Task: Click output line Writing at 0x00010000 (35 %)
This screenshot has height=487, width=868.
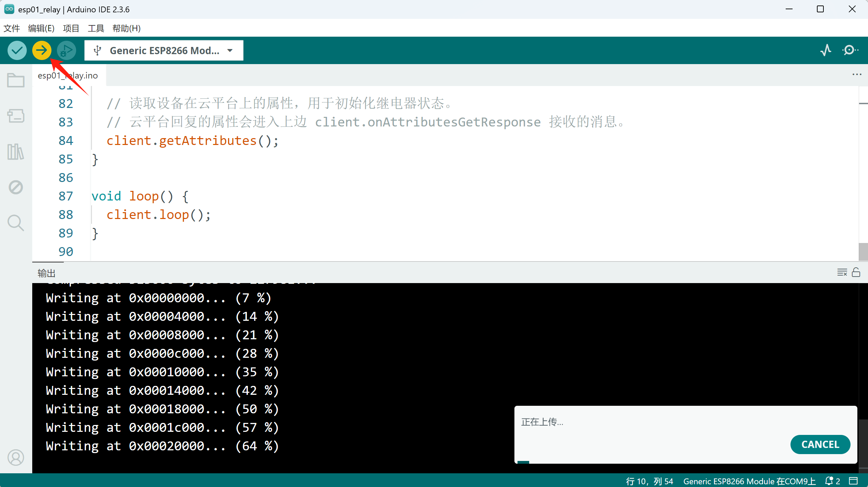Action: click(x=162, y=372)
